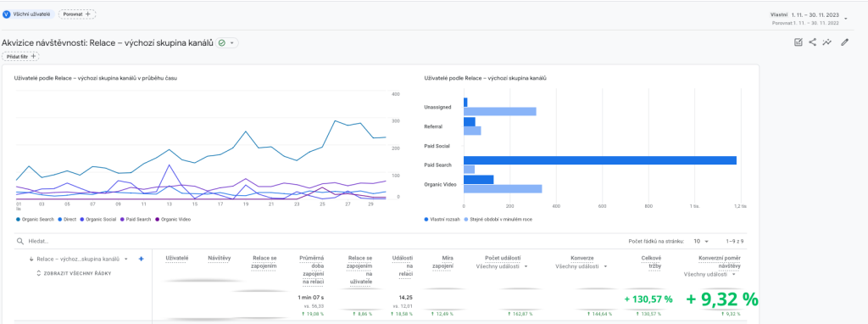Click the green check status icon by title

pyautogui.click(x=221, y=42)
